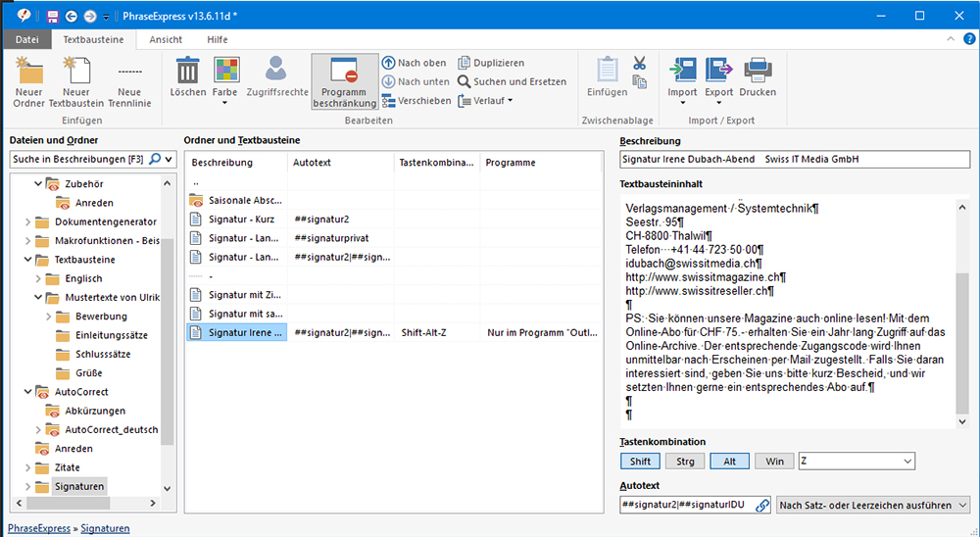Image resolution: width=980 pixels, height=537 pixels.
Task: Select the Signatur - Kurz phrase
Action: click(241, 220)
